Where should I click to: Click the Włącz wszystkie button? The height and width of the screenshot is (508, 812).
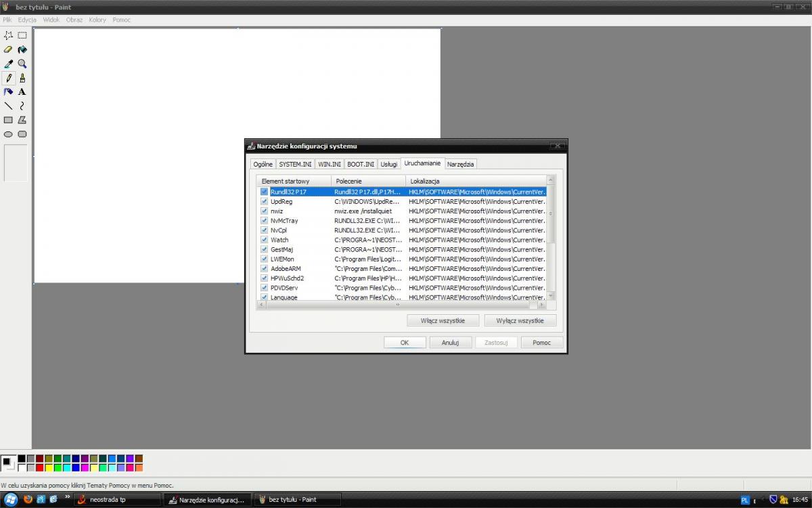click(x=443, y=320)
